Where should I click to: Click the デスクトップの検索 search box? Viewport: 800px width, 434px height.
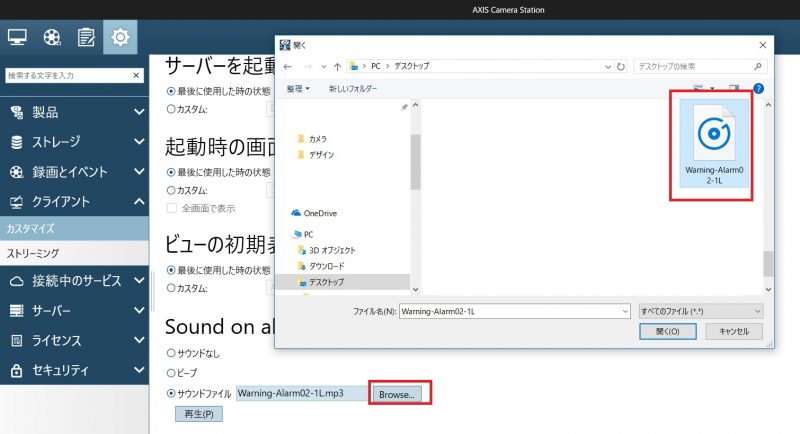pyautogui.click(x=700, y=66)
